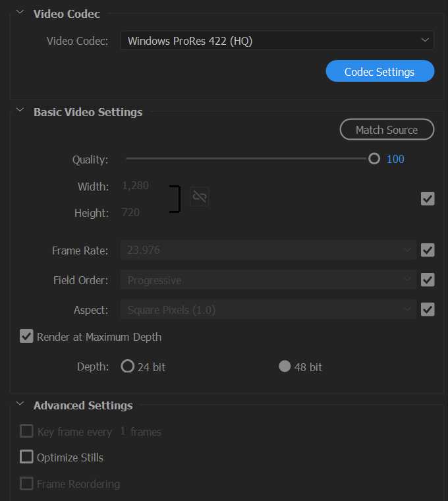Viewport: 448px width, 501px height.
Task: Click the unlinked aspect ratio chain icon
Action: coord(199,196)
